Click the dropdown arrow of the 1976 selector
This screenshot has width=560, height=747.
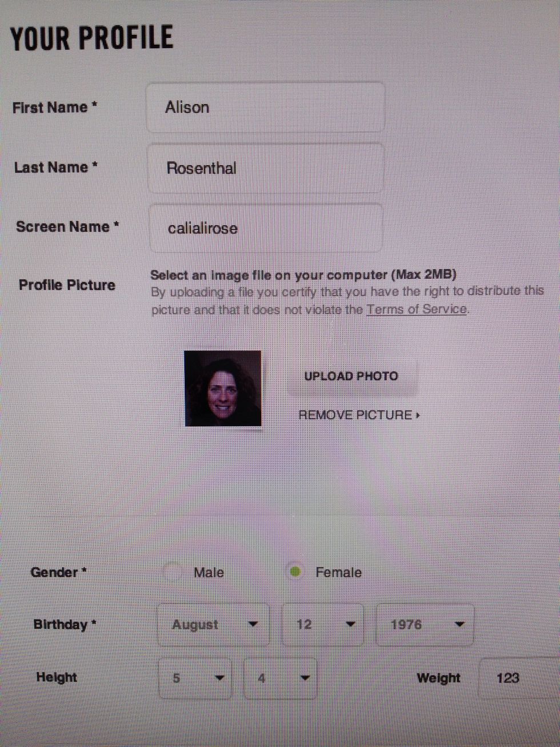tap(459, 625)
